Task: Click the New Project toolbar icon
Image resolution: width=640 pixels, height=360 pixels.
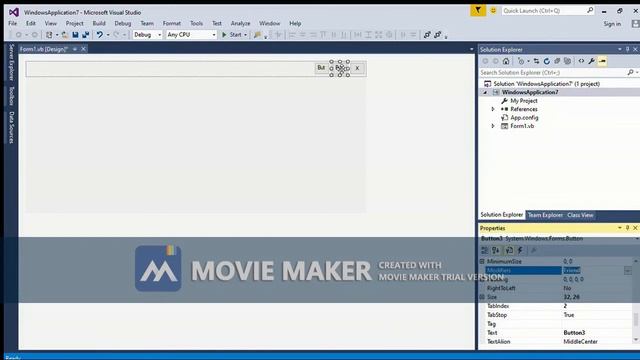Action: [49, 35]
